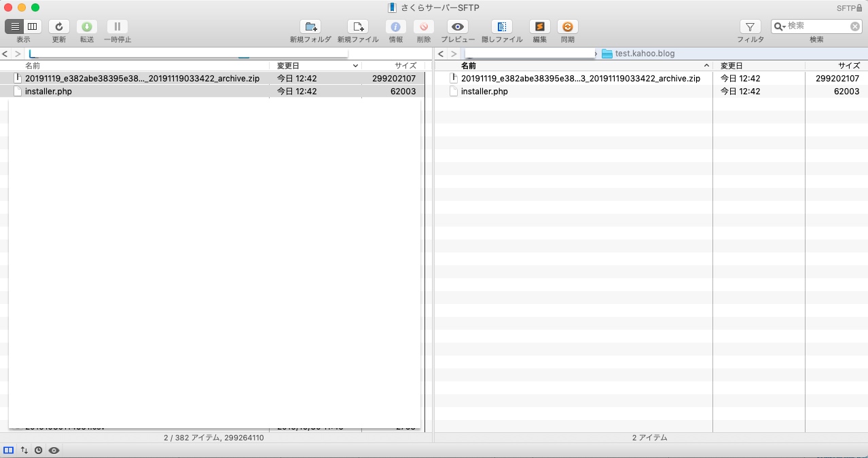
Task: Click the 削除 delete icon
Action: (x=424, y=26)
